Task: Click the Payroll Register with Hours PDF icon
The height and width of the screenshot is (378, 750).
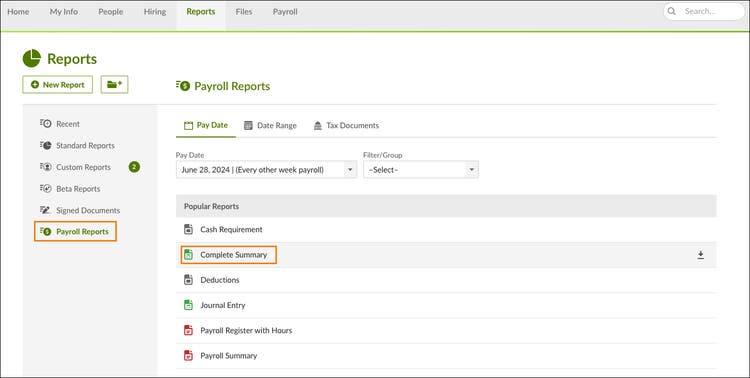Action: tap(188, 330)
